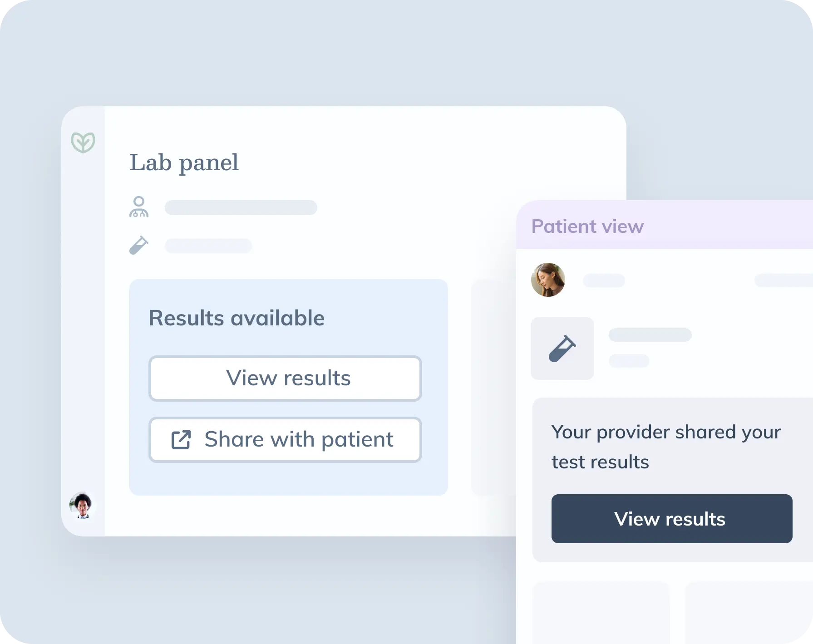Click the green leaf-heart logo in the sidebar
The width and height of the screenshot is (813, 644).
coord(83,142)
